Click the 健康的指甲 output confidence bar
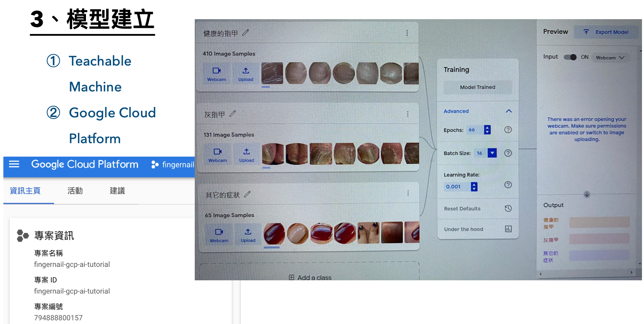 (599, 222)
